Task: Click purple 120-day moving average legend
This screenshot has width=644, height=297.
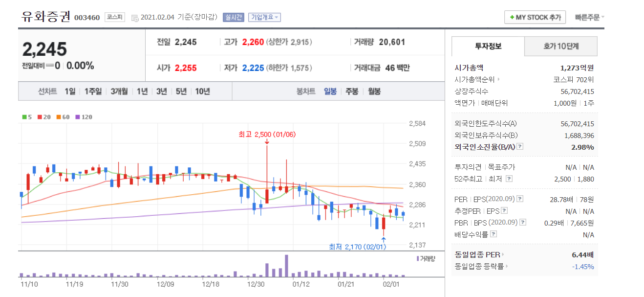Action: tap(84, 117)
